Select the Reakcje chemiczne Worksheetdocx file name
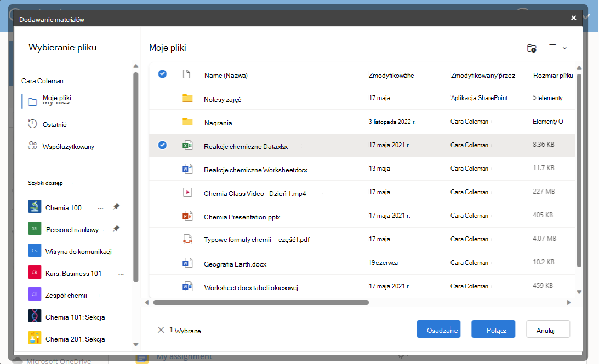The image size is (599, 364). (x=255, y=170)
